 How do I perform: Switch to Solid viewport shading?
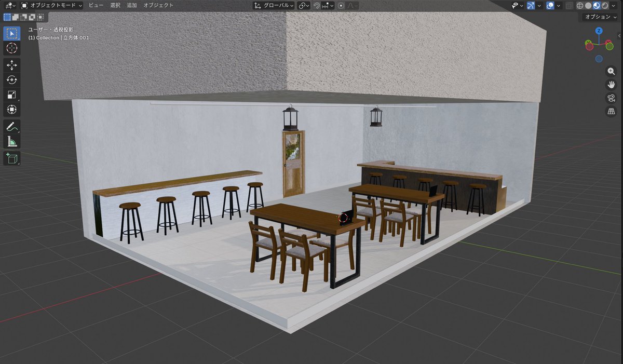(x=588, y=5)
